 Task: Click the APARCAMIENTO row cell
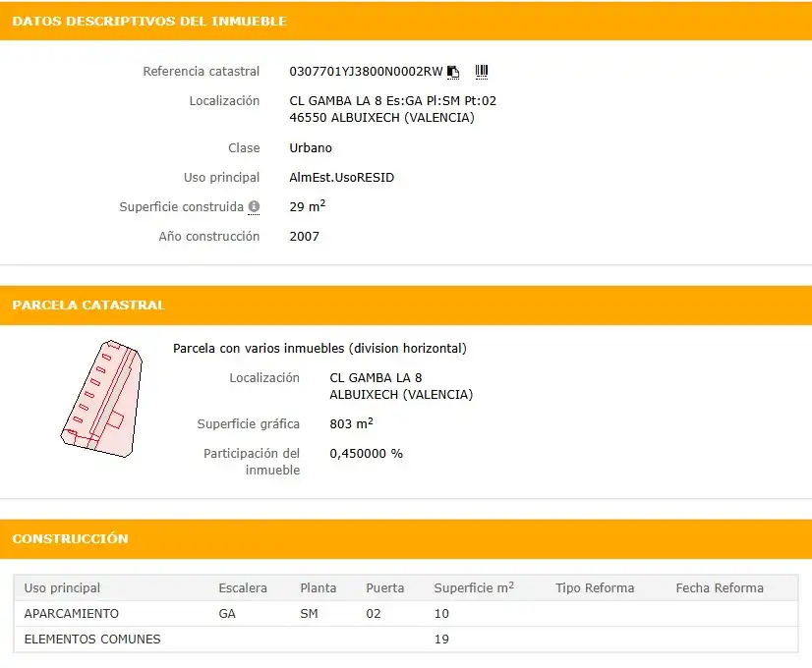point(72,614)
